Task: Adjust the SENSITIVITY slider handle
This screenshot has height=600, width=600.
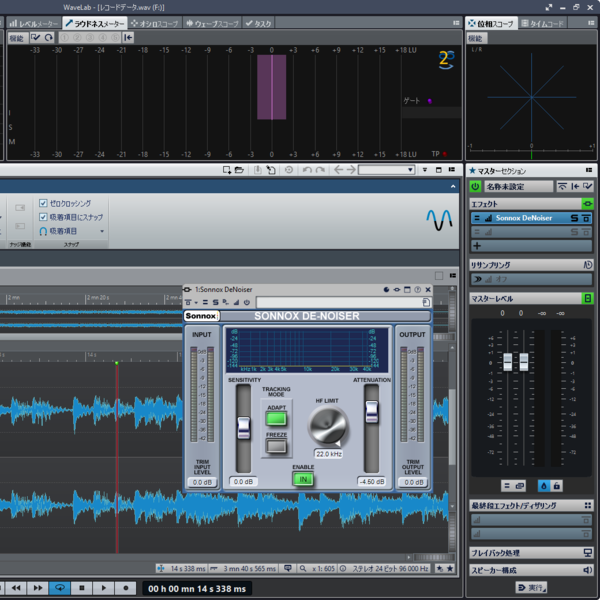Action: (x=243, y=428)
